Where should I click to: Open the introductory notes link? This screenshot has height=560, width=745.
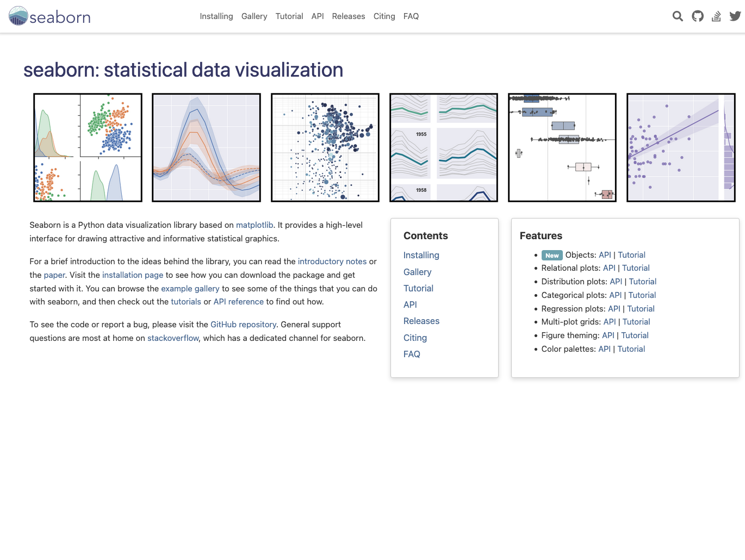click(x=332, y=262)
